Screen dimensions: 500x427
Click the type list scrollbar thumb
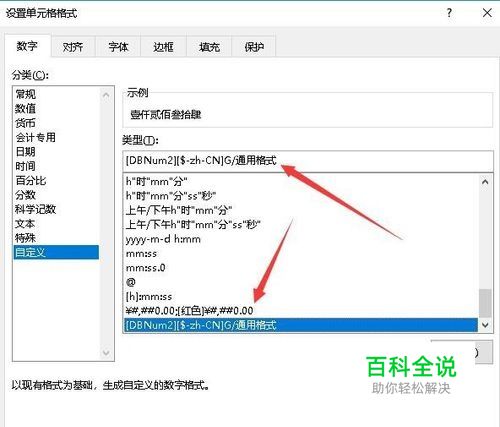[x=485, y=303]
